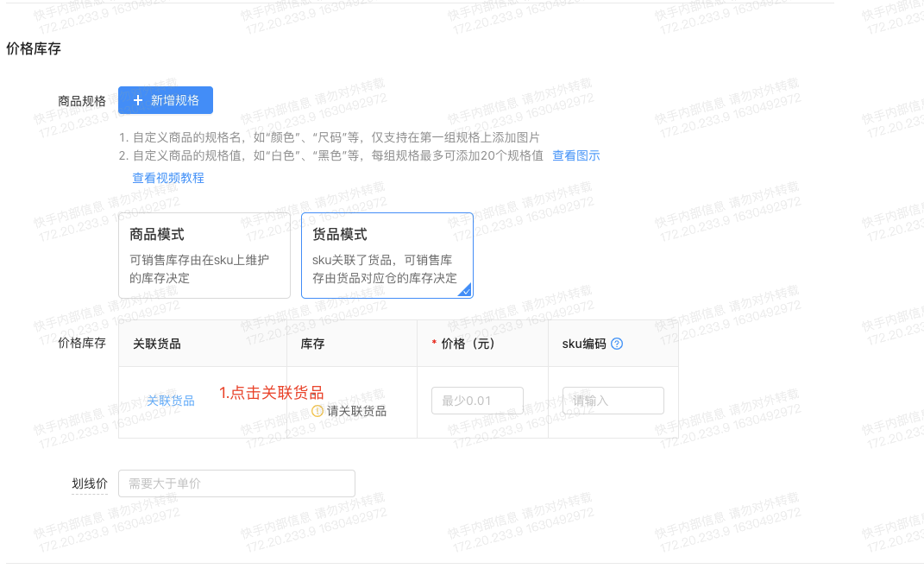Viewport: 924px width, 575px height.
Task: Open the 查看图示 link
Action: click(575, 155)
